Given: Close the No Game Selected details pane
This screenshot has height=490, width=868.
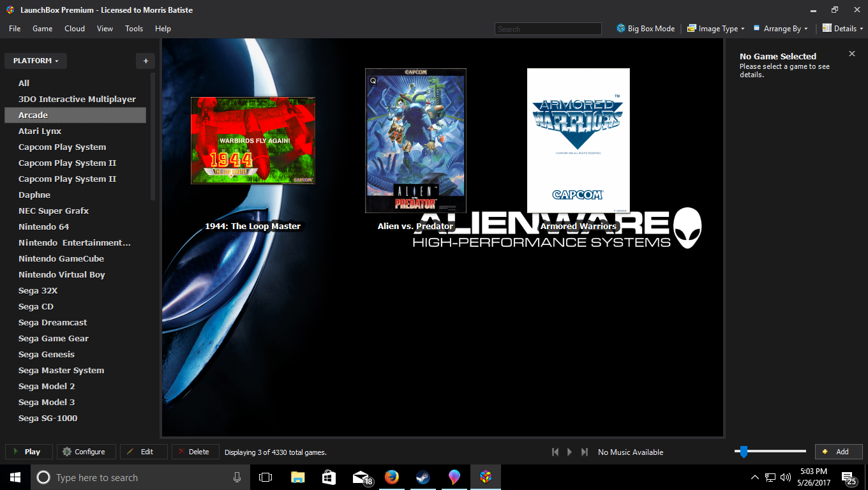Looking at the screenshot, I should (852, 54).
